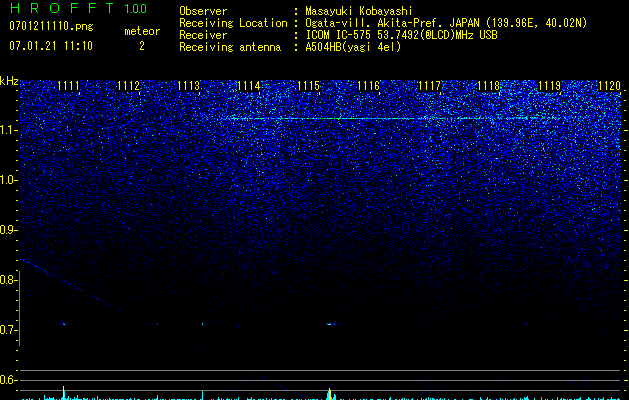Click the bright meteor echo after 1115
Image resolution: width=629 pixels, height=400 pixels.
point(330,324)
